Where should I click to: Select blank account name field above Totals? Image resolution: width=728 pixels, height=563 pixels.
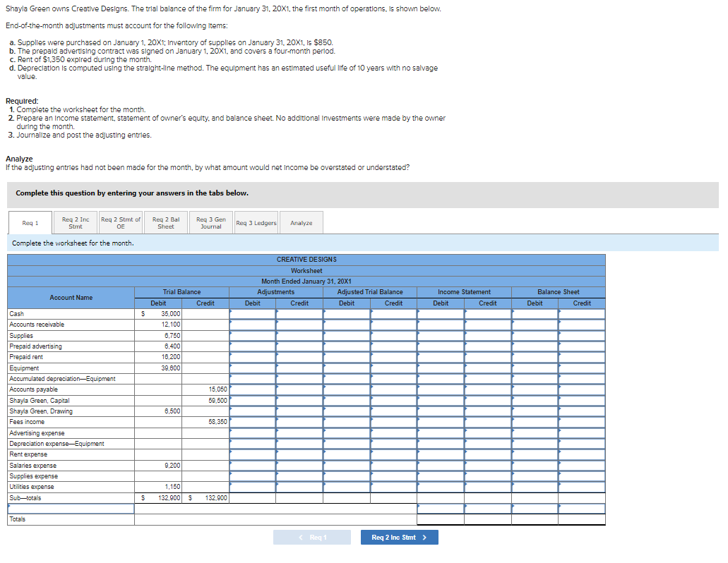(x=71, y=509)
